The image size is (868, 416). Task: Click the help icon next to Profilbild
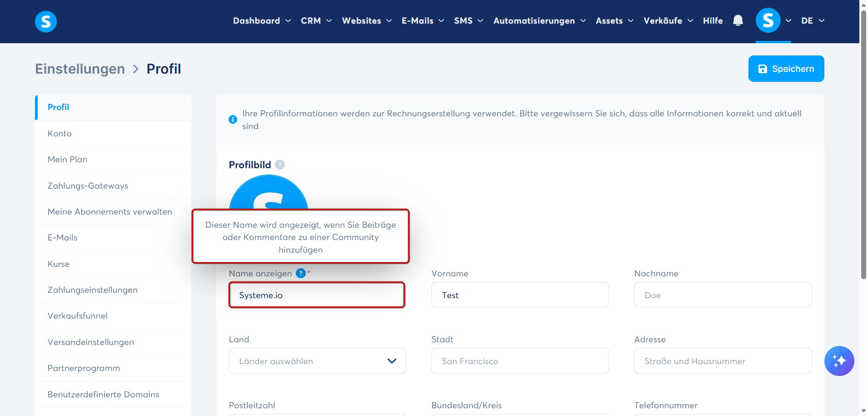[x=280, y=165]
